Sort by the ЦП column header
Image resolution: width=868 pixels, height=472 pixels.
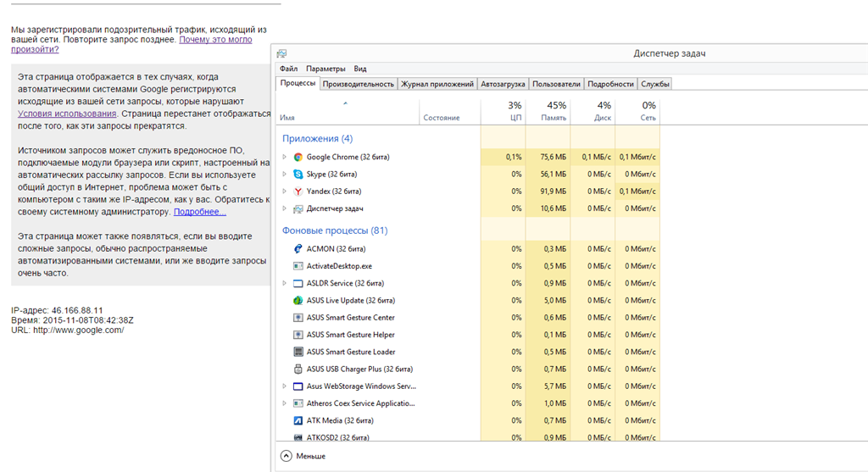(x=503, y=111)
